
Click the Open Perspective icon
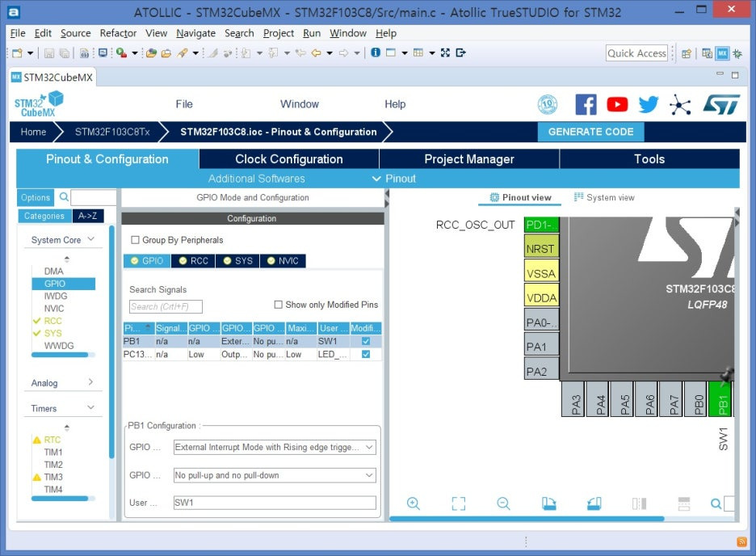point(686,53)
